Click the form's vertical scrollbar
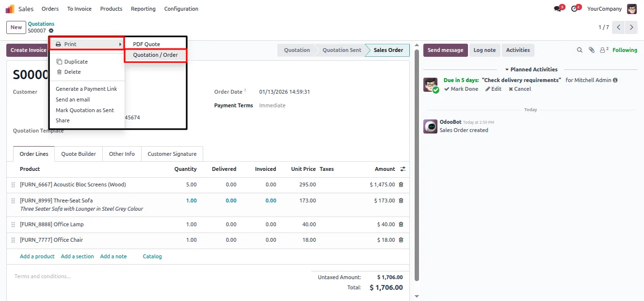 pyautogui.click(x=417, y=165)
